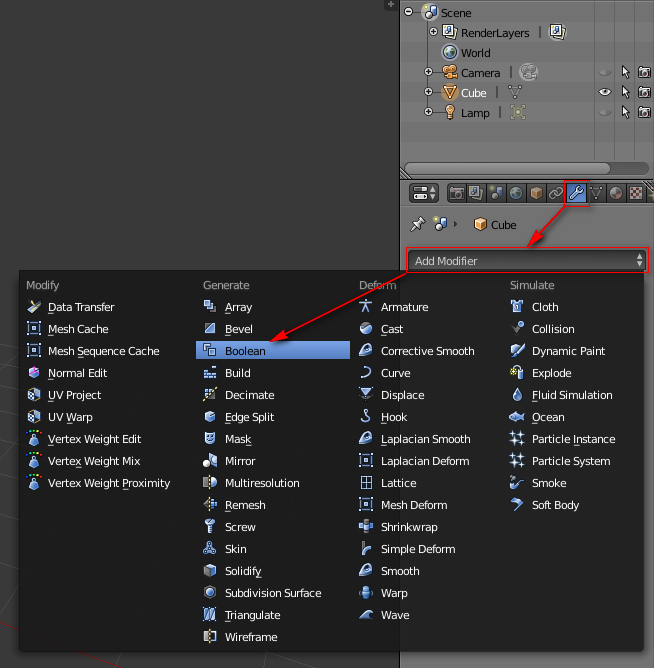
Task: Choose the Particle System modifier
Action: [x=573, y=461]
